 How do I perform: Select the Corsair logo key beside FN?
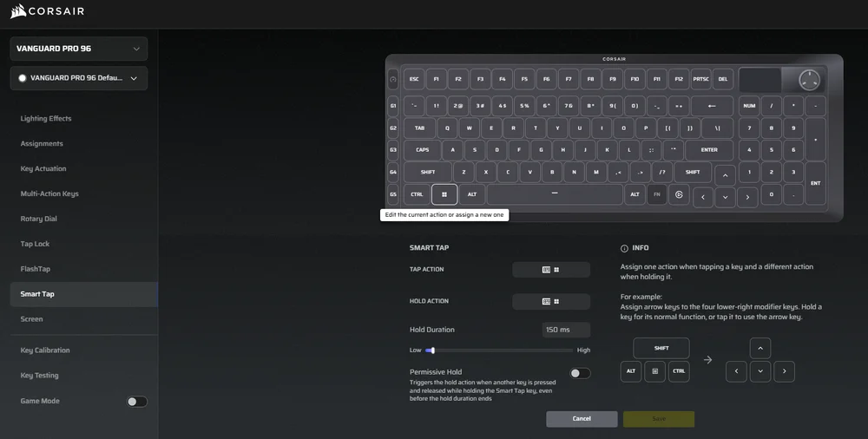click(680, 195)
